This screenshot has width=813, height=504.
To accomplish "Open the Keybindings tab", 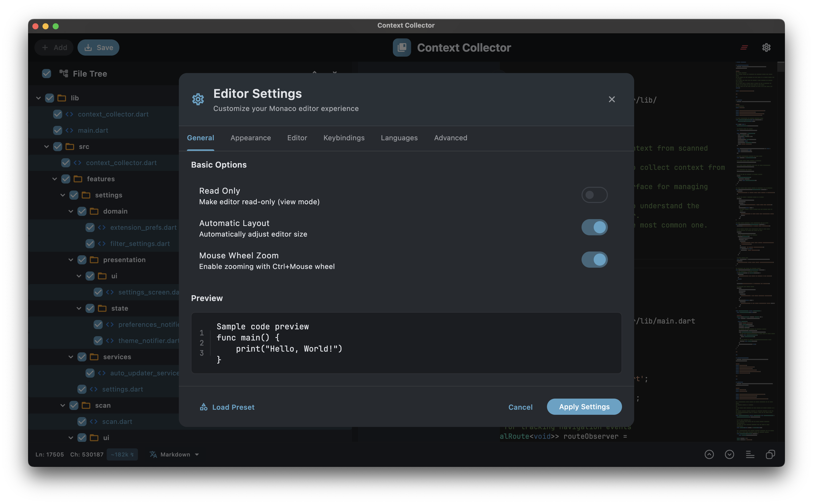I will (344, 138).
